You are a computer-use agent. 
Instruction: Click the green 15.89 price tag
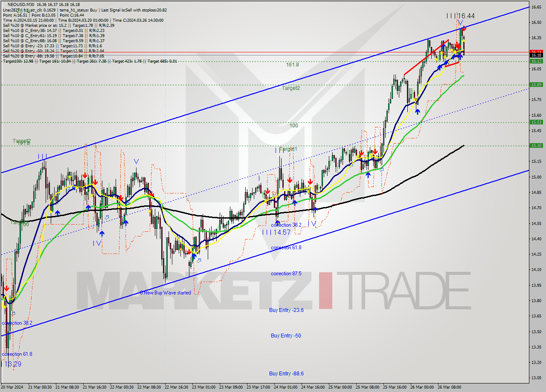(536, 84)
